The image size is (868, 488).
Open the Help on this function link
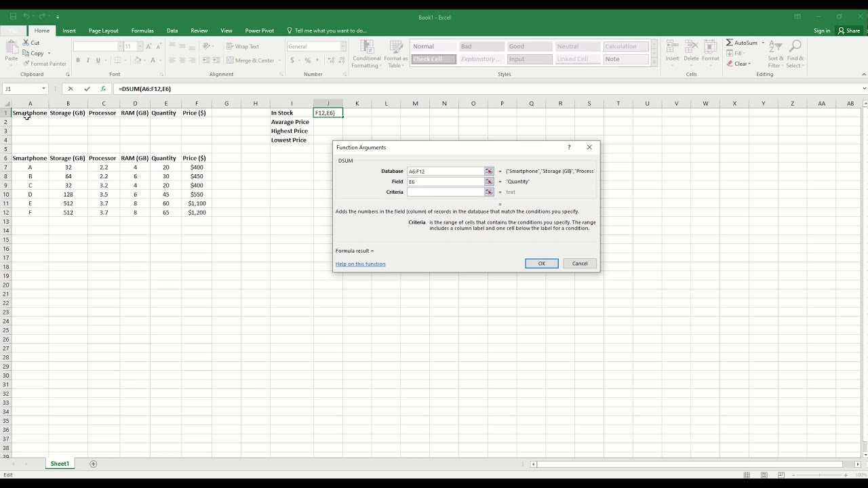tap(360, 264)
